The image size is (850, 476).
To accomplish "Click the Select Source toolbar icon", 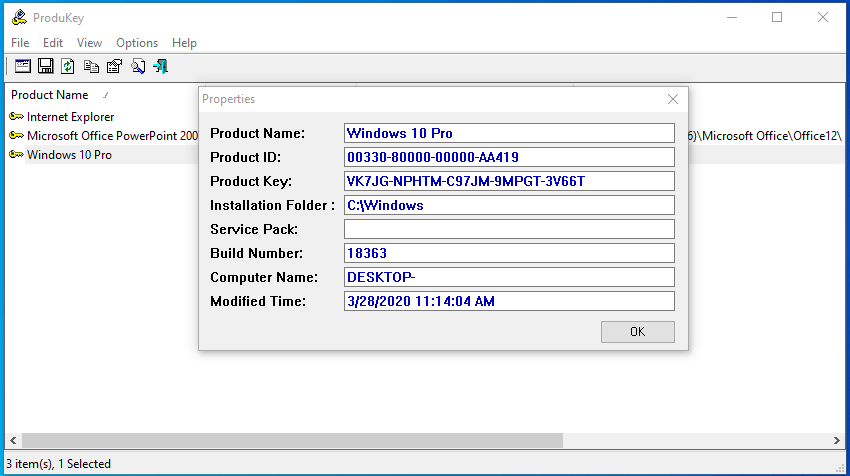I will 23,66.
